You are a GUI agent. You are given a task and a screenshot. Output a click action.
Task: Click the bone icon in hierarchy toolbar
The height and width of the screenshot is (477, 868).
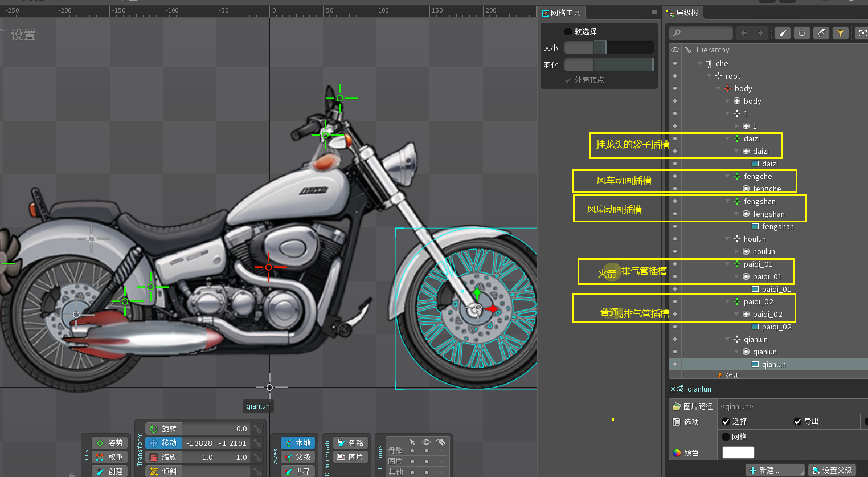click(783, 33)
